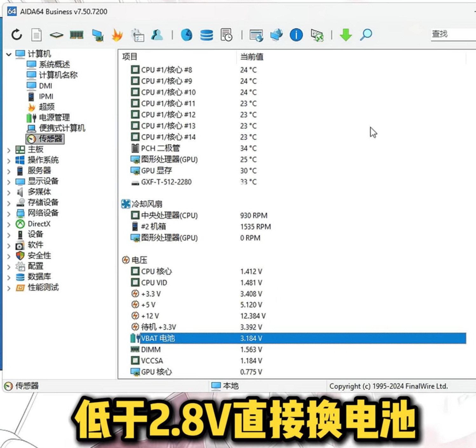
Task: Click the magnifier search icon
Action: 366,35
